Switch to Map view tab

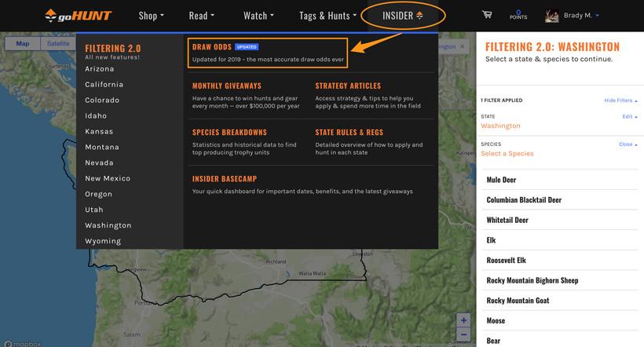(x=23, y=43)
